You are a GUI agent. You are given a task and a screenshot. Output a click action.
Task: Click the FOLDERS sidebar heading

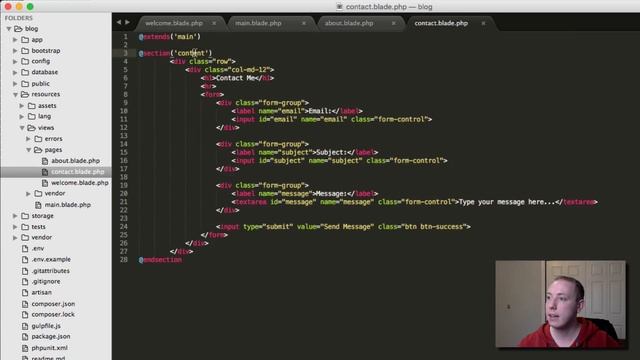click(x=19, y=18)
